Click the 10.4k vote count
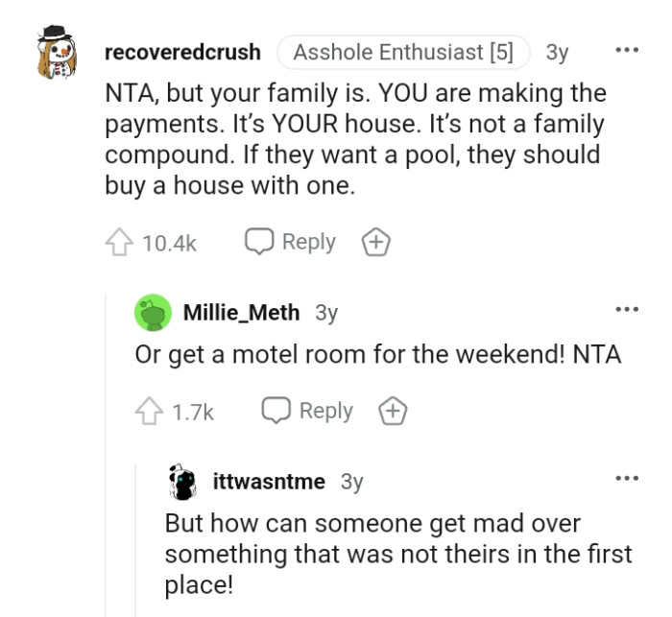This screenshot has width=672, height=617. [x=169, y=244]
